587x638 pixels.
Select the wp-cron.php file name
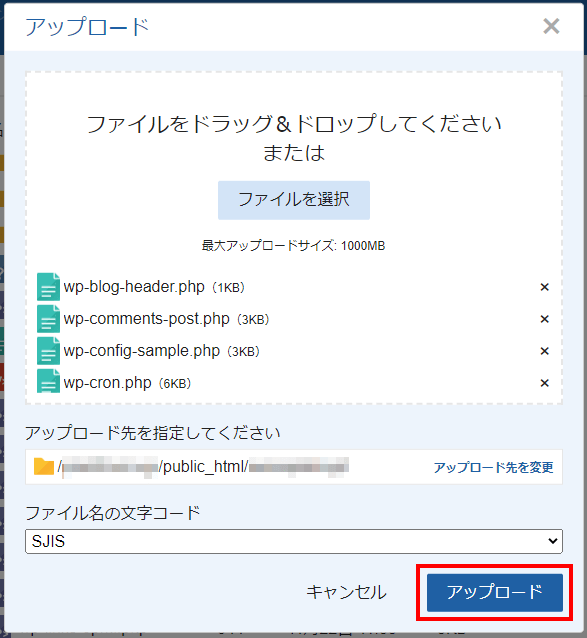[107, 383]
